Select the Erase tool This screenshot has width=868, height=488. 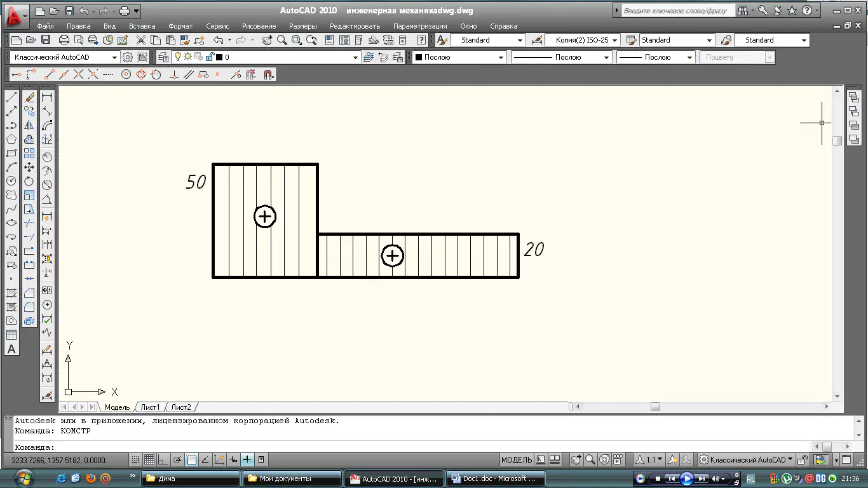pos(29,97)
